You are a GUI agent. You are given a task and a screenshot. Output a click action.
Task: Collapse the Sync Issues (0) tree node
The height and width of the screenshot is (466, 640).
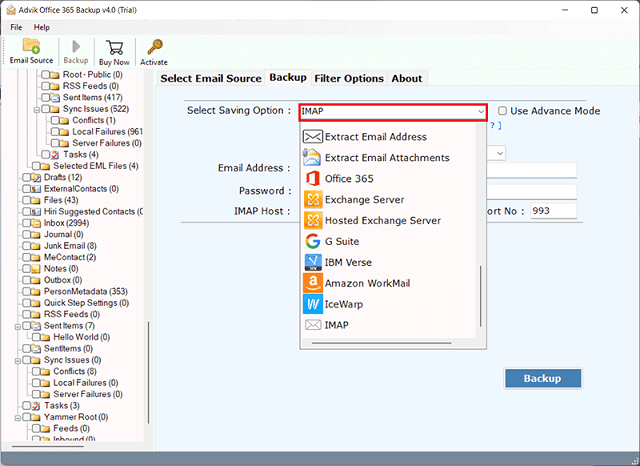(x=18, y=361)
